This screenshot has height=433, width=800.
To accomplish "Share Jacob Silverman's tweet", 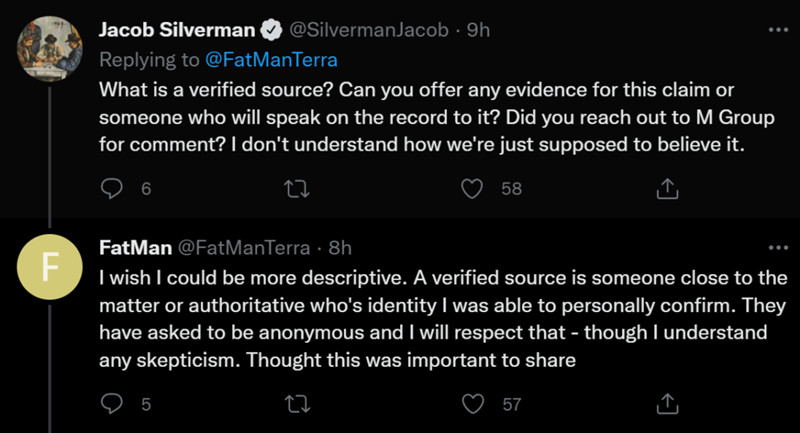I will tap(666, 189).
